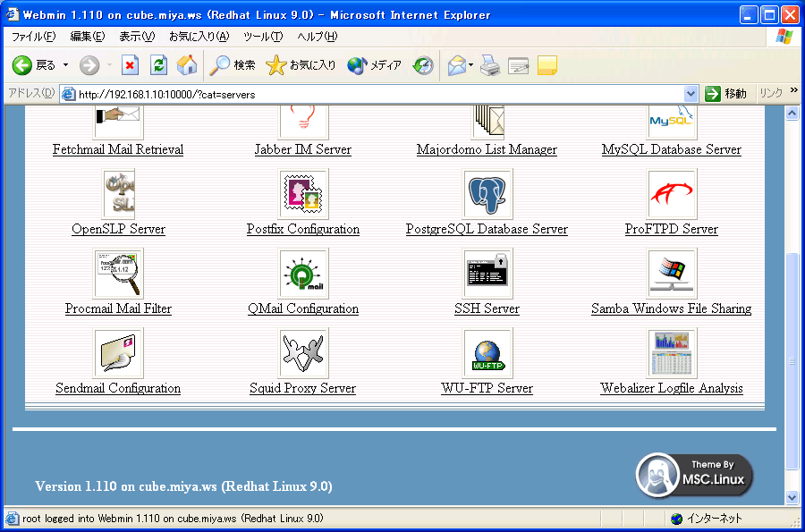Open the WU-FTP Server globe icon
The image size is (805, 532).
[487, 353]
